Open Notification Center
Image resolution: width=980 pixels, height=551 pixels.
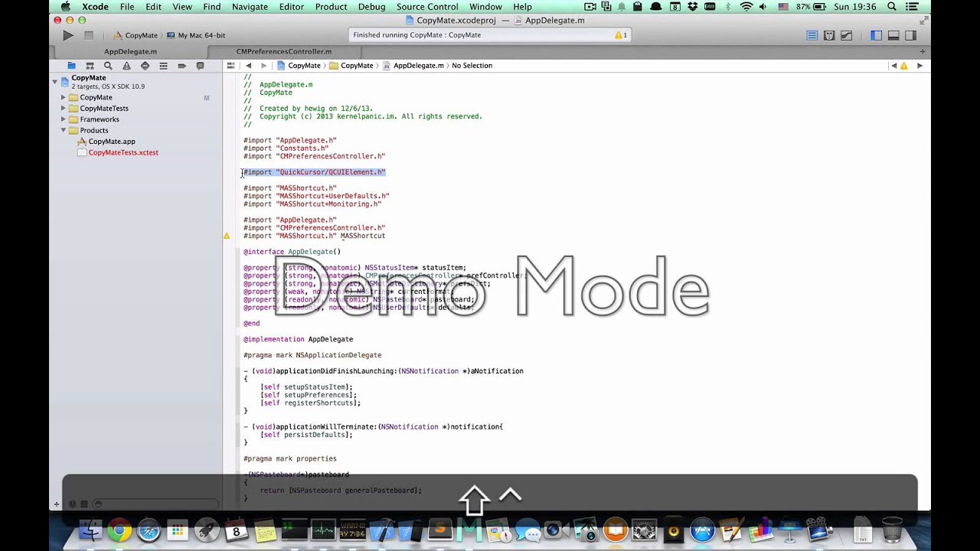coord(913,6)
